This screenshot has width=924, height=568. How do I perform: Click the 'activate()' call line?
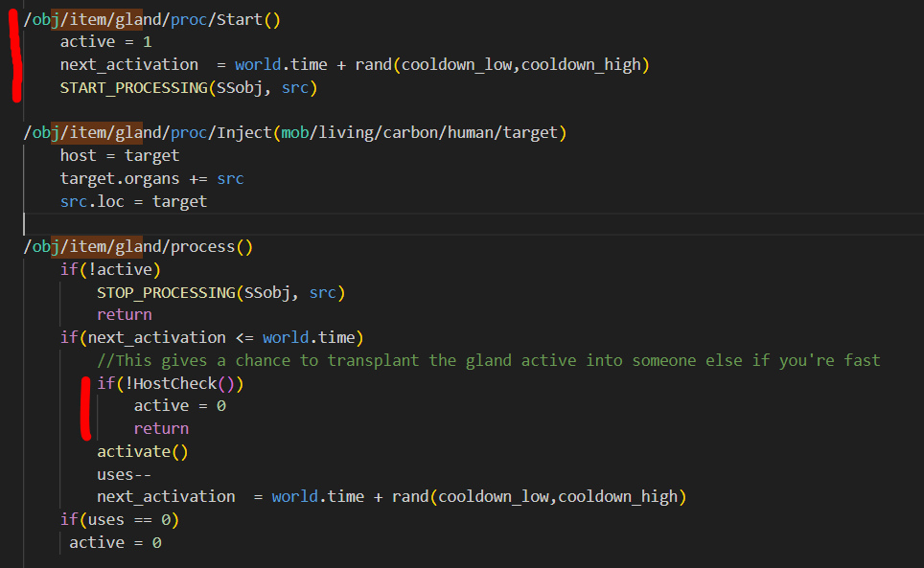click(x=143, y=451)
